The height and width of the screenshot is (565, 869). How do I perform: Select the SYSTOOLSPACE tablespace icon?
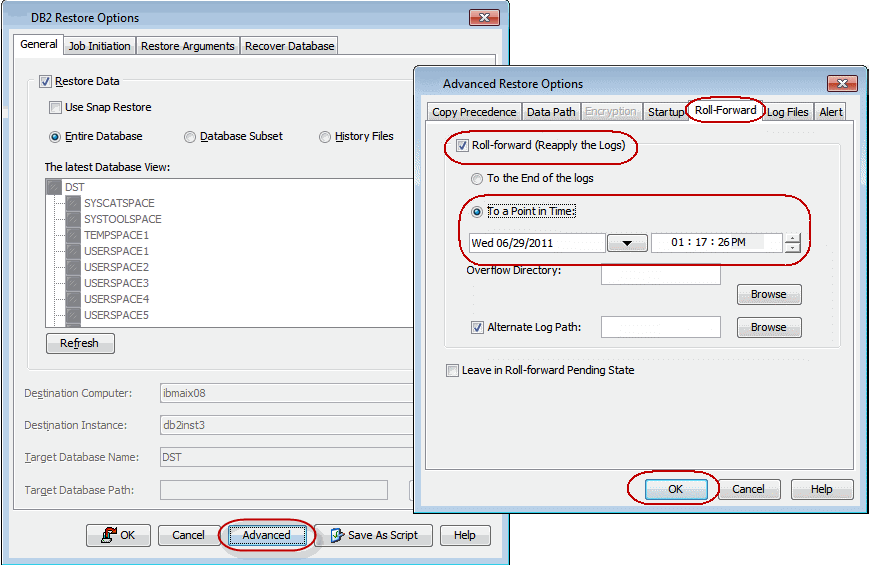72,219
